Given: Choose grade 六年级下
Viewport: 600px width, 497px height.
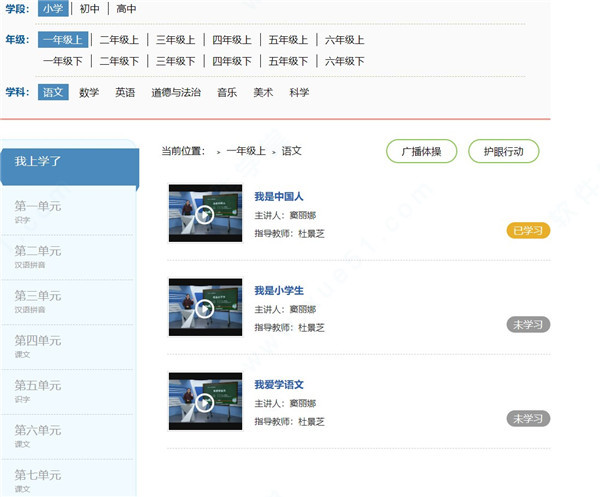Looking at the screenshot, I should coord(344,61).
